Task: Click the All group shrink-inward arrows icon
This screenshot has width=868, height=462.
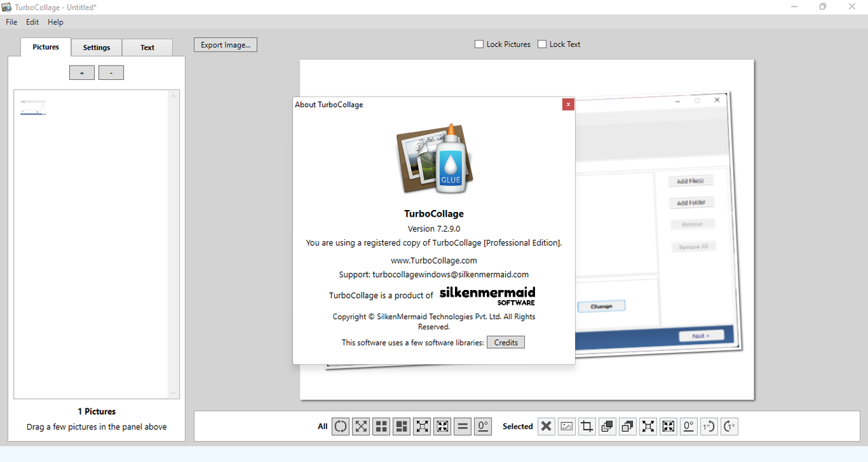Action: point(442,426)
